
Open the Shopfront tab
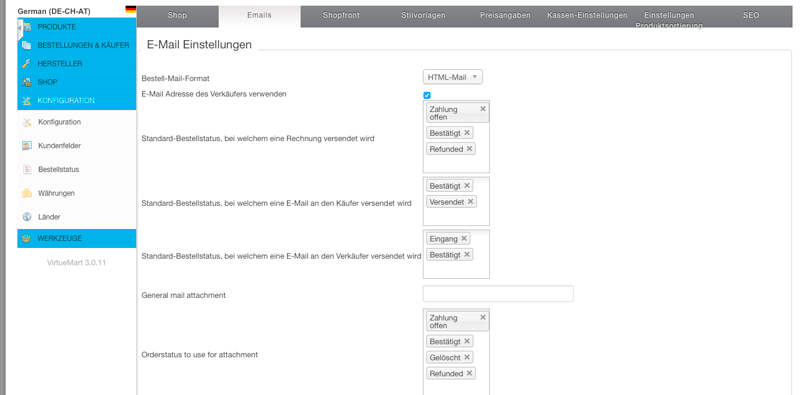pyautogui.click(x=341, y=16)
